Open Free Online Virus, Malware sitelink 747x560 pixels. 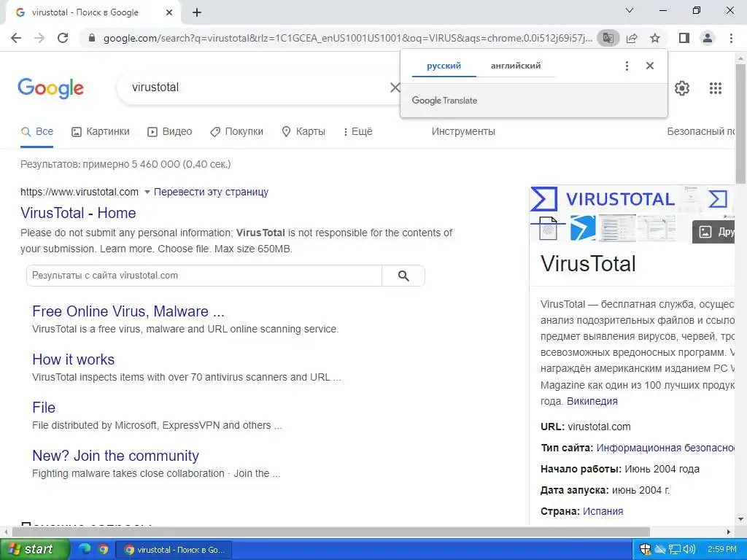coord(128,311)
